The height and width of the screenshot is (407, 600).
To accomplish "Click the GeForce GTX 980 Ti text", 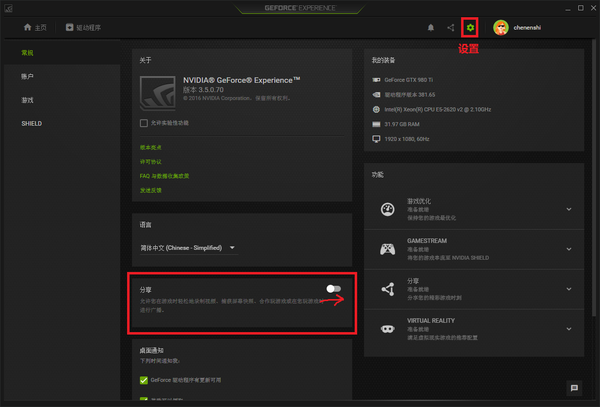I will coord(409,80).
